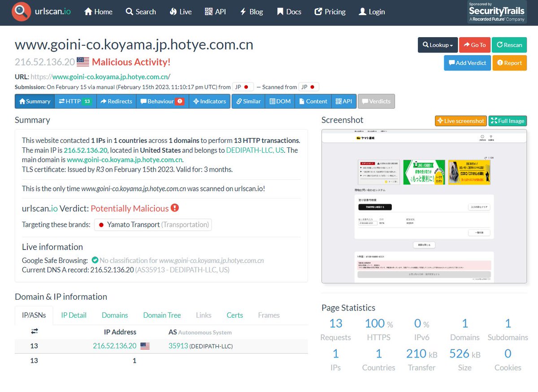Select the IP/ASNs tab
The image size is (538, 392).
click(x=34, y=315)
